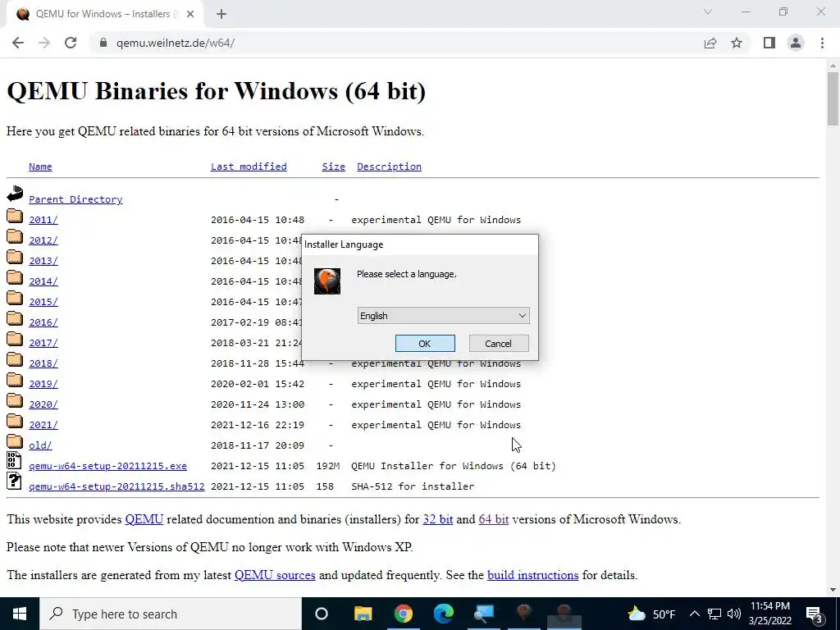Click the address bar URL field
Viewport: 840px width, 630px height.
pyautogui.click(x=396, y=43)
